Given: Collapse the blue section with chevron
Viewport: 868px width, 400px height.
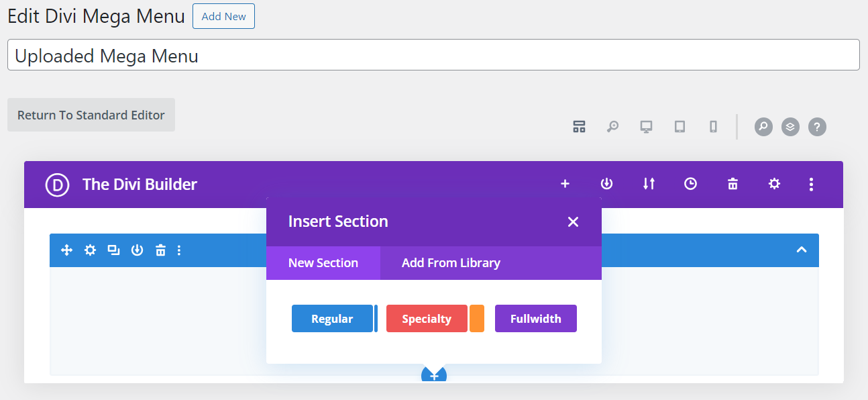Looking at the screenshot, I should click(801, 250).
